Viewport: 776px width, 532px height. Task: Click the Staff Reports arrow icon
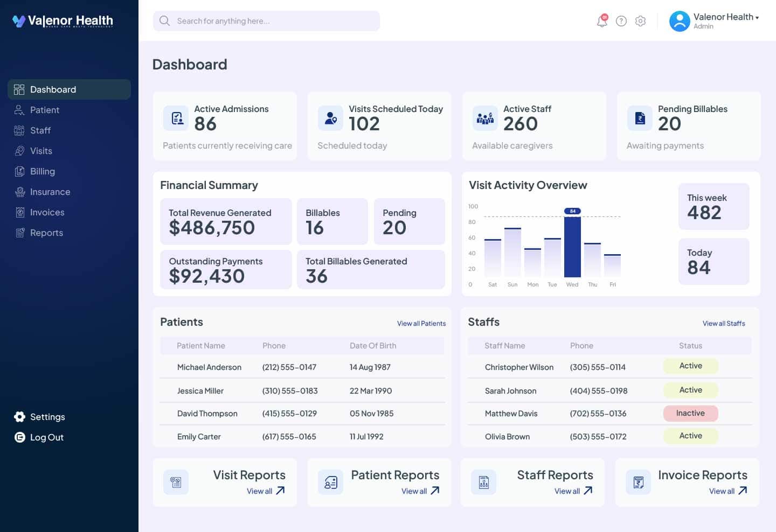click(x=588, y=491)
